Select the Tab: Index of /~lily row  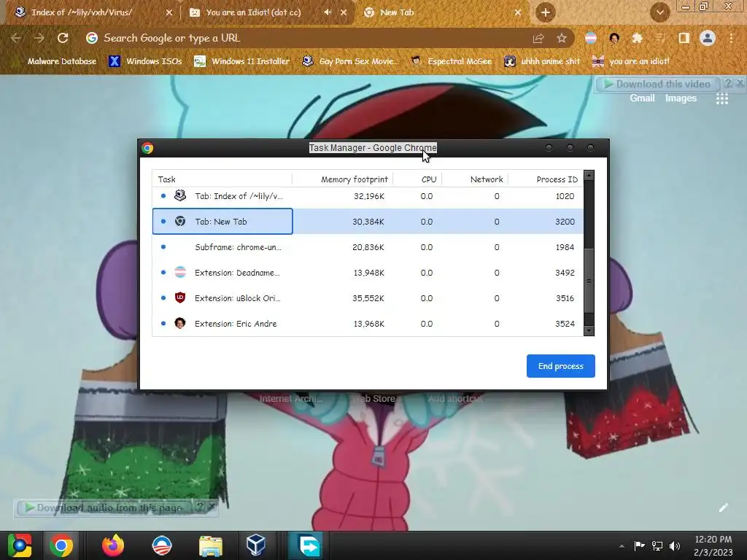[368, 196]
